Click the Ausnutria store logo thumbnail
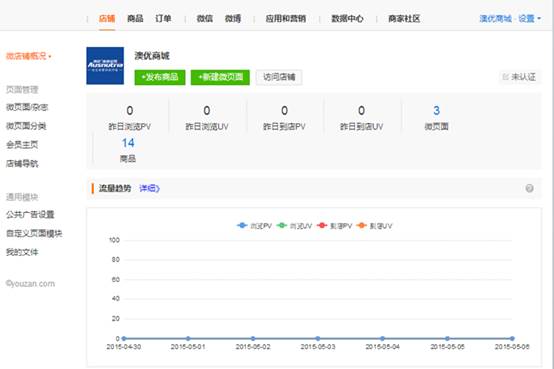This screenshot has height=369, width=554. 105,66
